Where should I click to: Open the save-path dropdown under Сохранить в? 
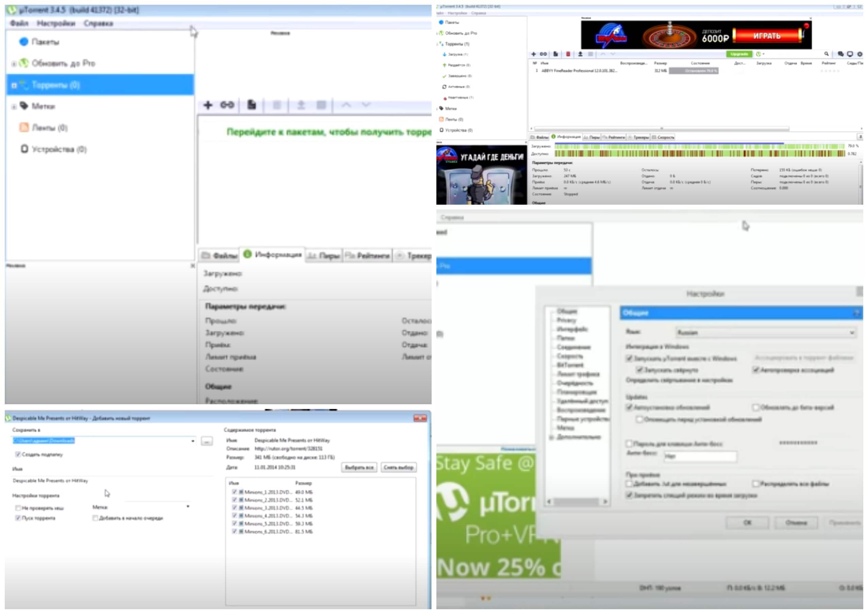click(193, 441)
